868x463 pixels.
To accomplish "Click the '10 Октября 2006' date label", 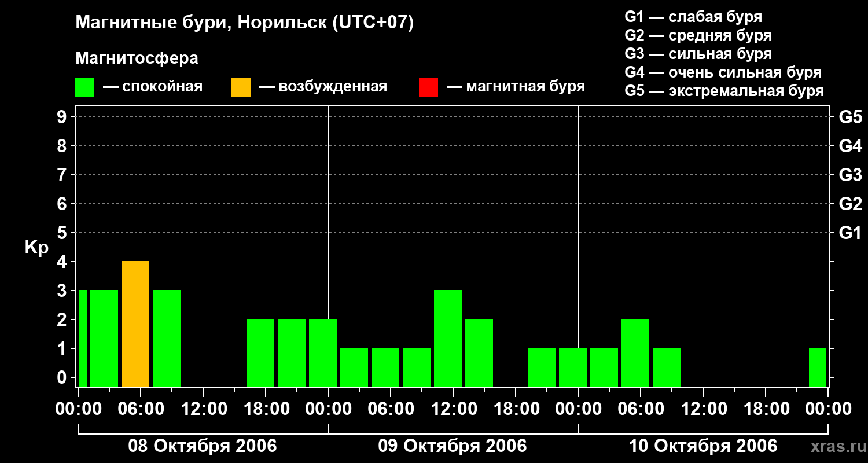I will click(x=703, y=446).
